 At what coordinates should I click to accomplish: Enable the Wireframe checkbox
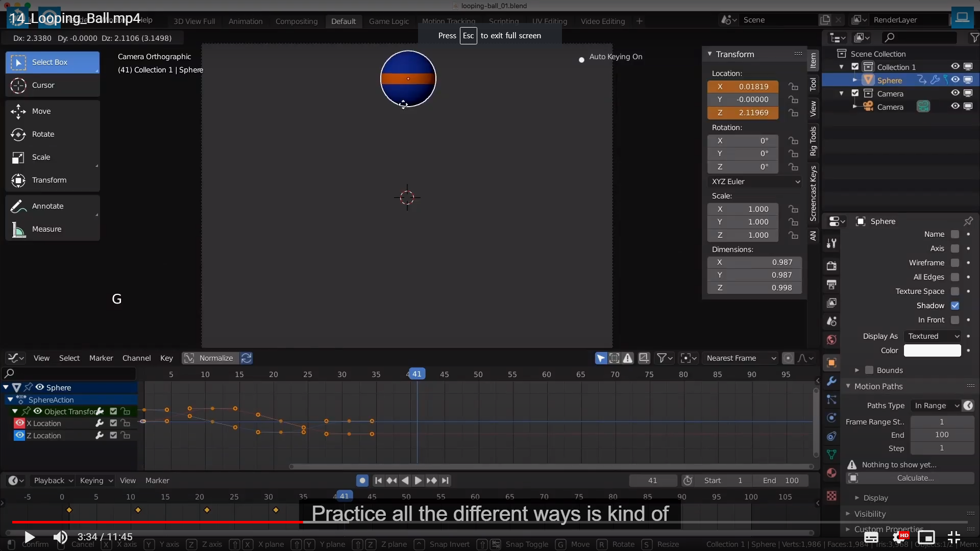(955, 263)
